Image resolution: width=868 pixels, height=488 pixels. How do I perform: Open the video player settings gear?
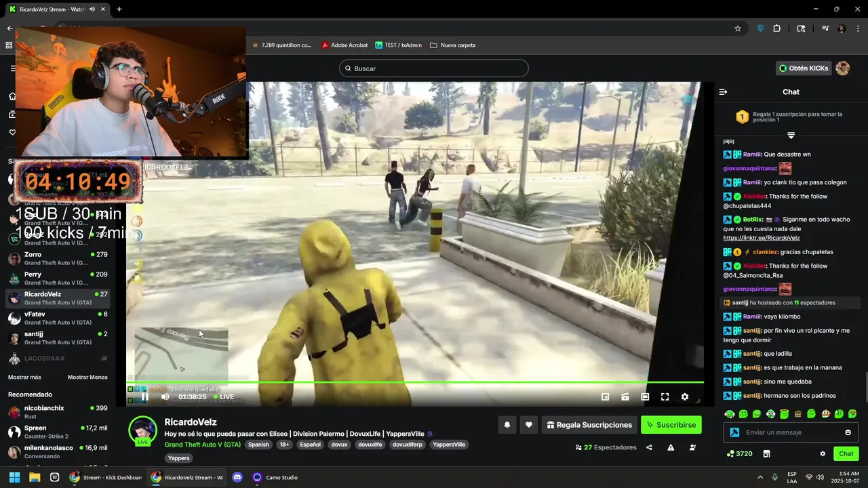point(685,397)
